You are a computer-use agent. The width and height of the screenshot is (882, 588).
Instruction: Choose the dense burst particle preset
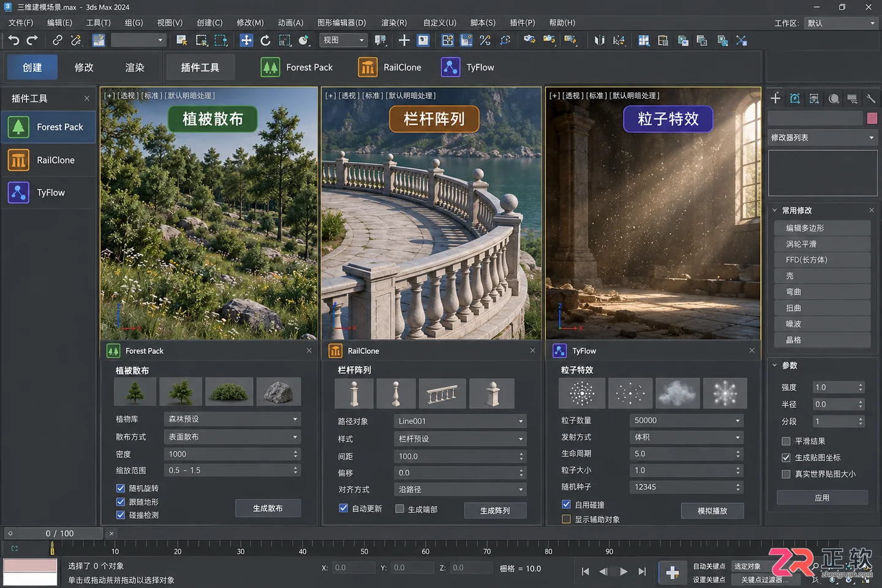click(582, 393)
